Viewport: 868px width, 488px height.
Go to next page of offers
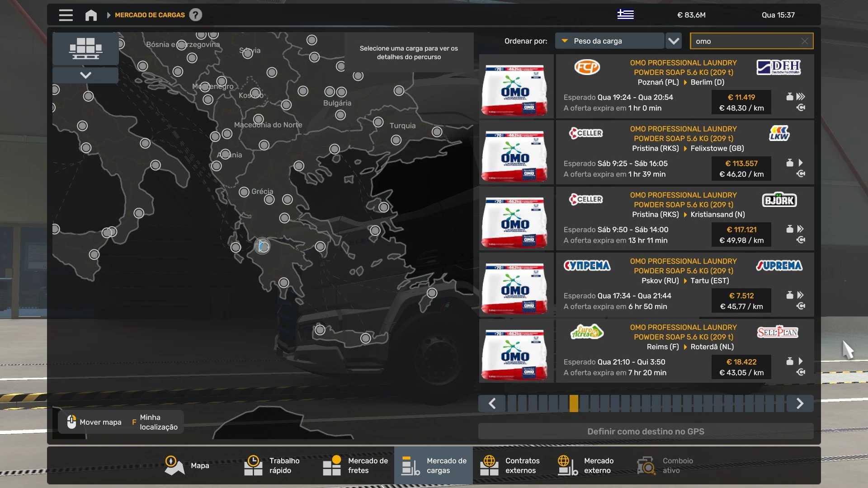click(x=800, y=404)
